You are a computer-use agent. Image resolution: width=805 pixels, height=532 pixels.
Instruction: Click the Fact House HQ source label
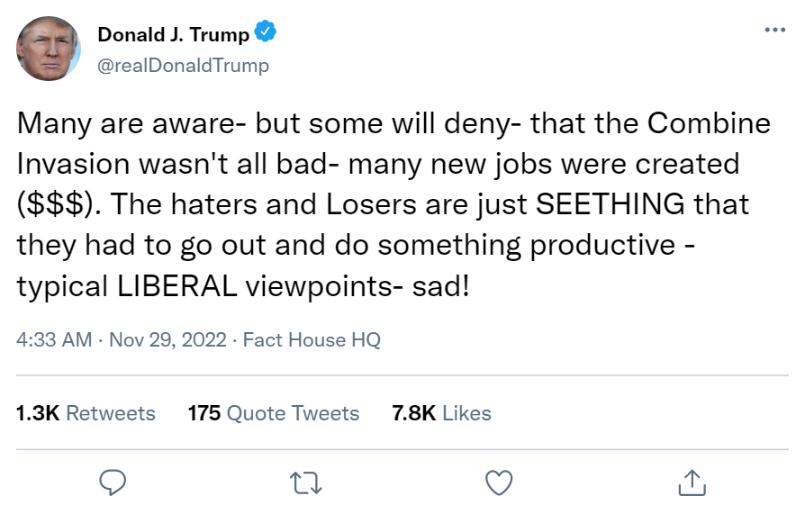pos(312,340)
